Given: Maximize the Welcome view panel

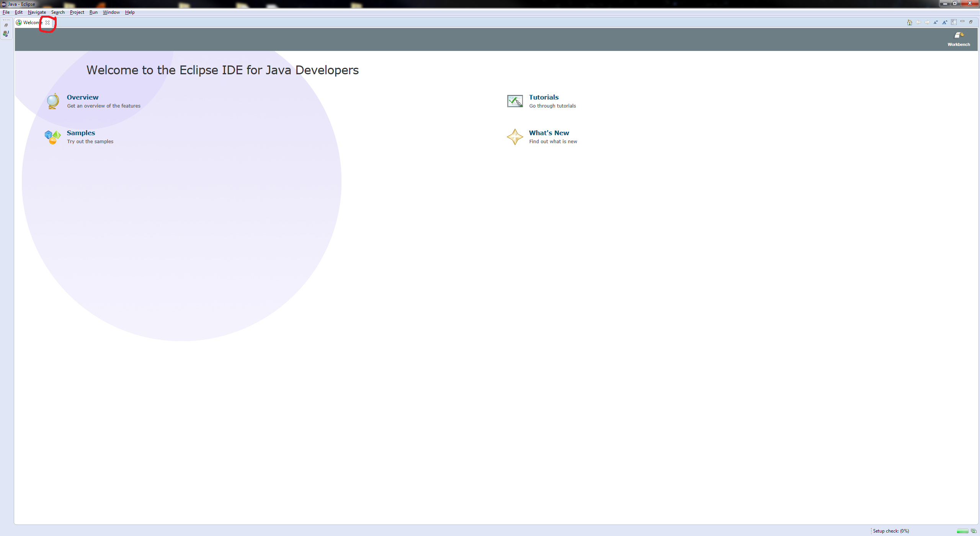Looking at the screenshot, I should tap(971, 22).
